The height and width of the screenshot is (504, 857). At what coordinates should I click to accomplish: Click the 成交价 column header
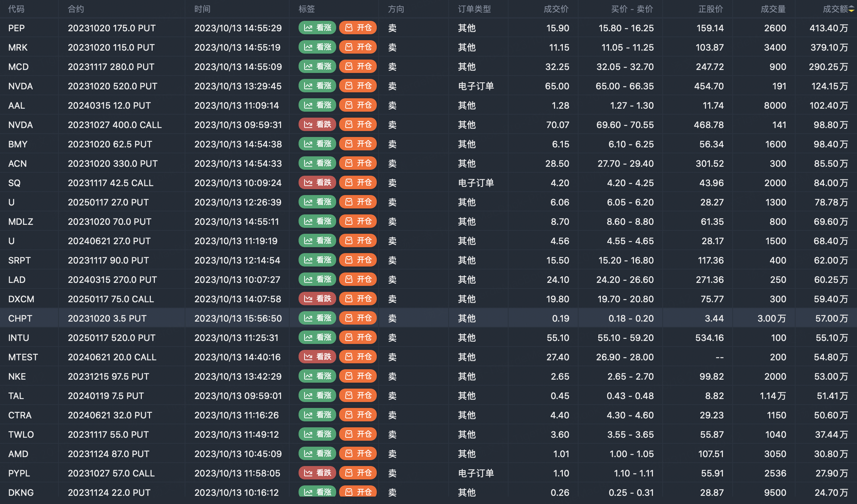click(x=556, y=9)
